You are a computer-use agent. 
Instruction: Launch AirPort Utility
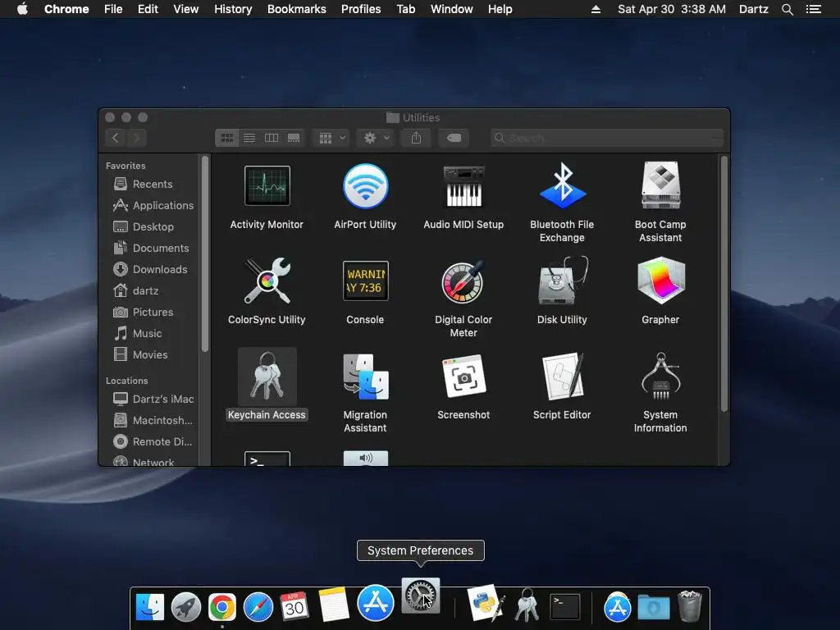pos(365,186)
